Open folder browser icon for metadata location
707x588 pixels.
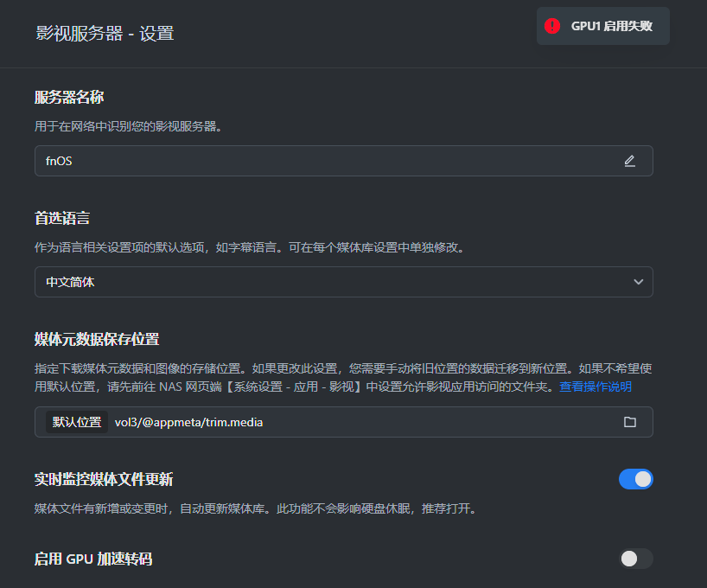(630, 422)
